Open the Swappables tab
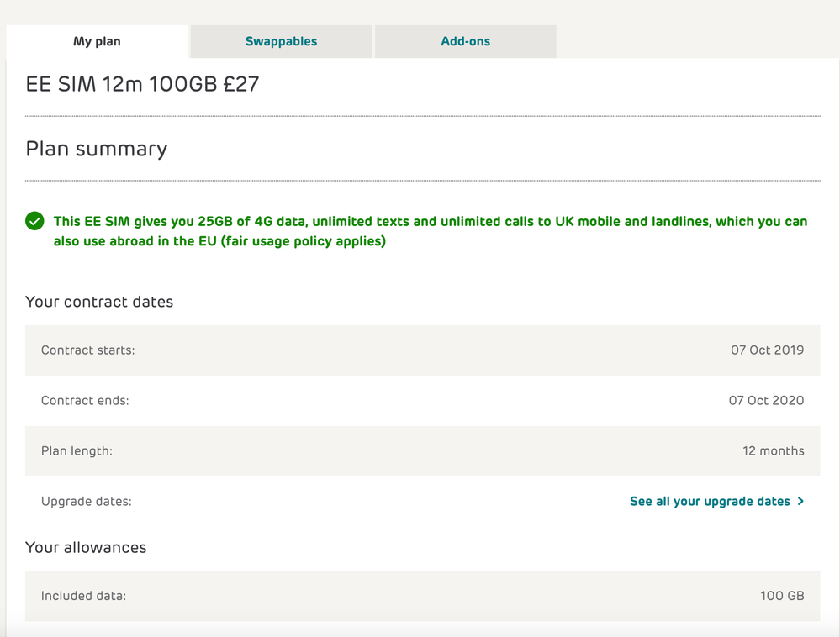 tap(281, 41)
